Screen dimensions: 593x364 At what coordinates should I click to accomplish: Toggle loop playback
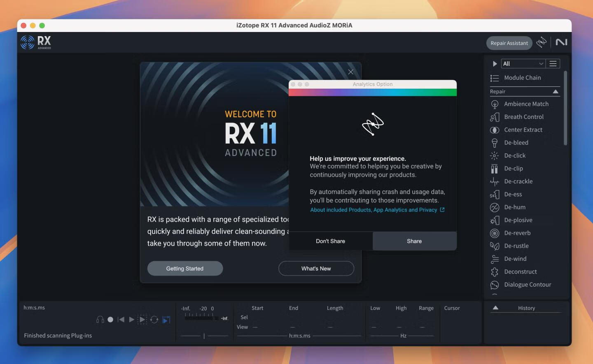point(154,320)
